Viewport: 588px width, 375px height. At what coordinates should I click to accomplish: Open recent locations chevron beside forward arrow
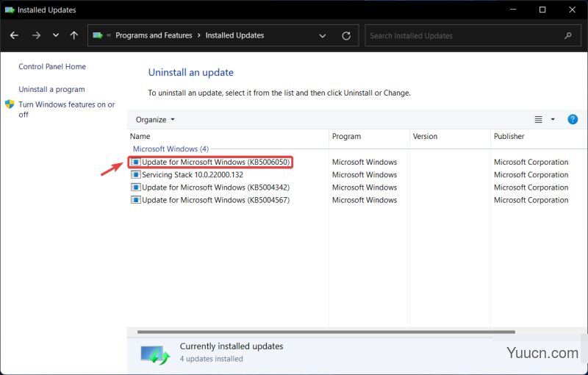(x=56, y=35)
